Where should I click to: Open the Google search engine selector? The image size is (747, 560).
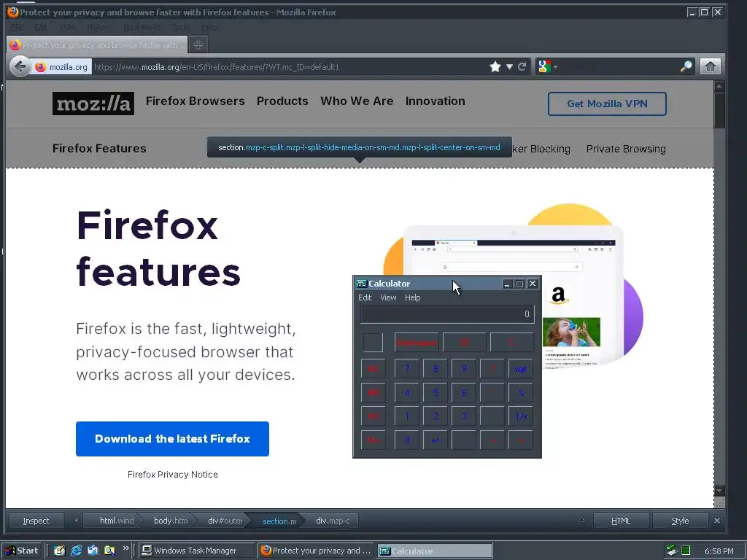coord(546,66)
